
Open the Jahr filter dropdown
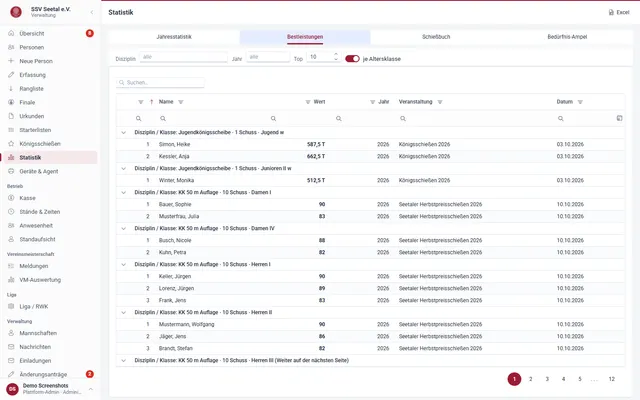click(x=268, y=57)
